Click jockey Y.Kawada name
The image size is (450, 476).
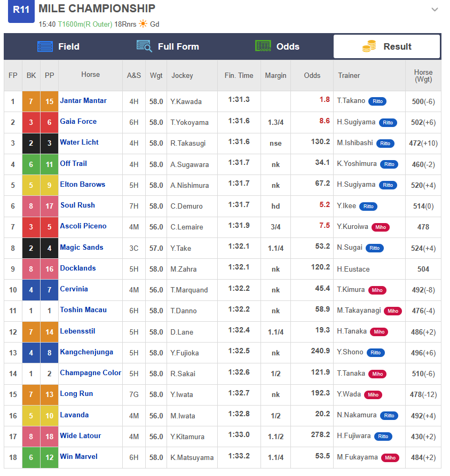tap(186, 102)
